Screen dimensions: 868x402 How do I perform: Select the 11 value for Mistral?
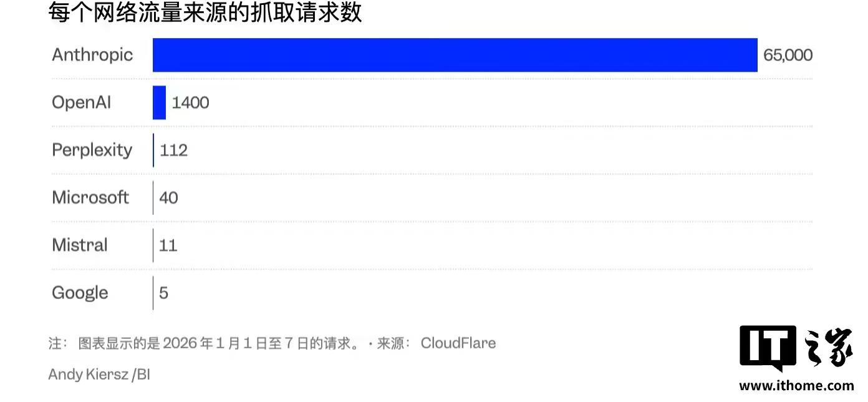(x=168, y=245)
